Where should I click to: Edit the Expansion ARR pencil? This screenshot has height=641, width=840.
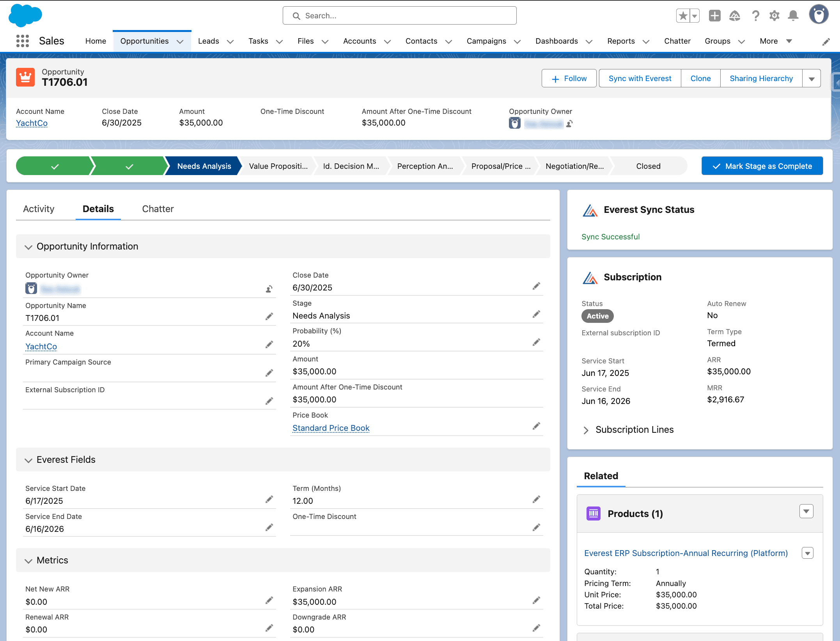click(x=536, y=600)
